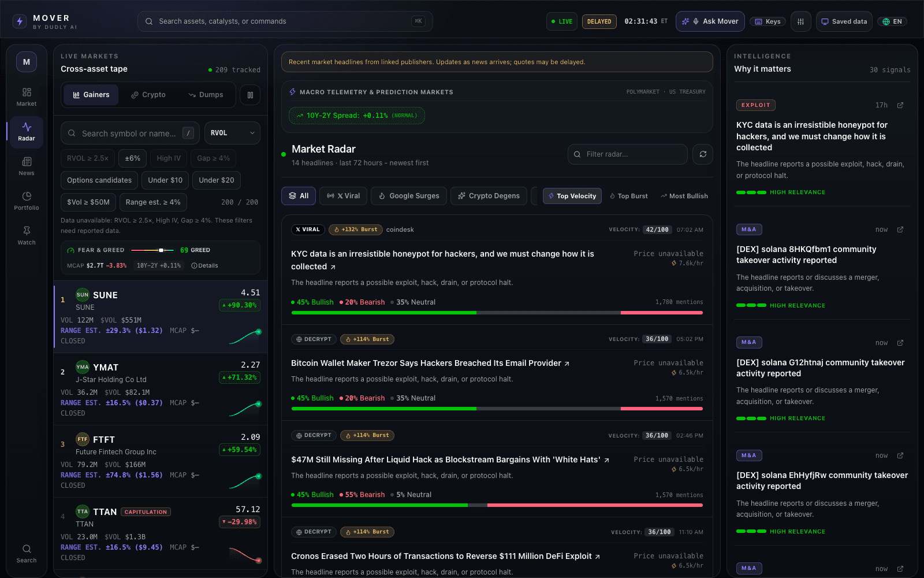Viewport: 924px width, 578px height.
Task: Toggle the RVOL ≥ 2.5× filter
Action: click(88, 158)
